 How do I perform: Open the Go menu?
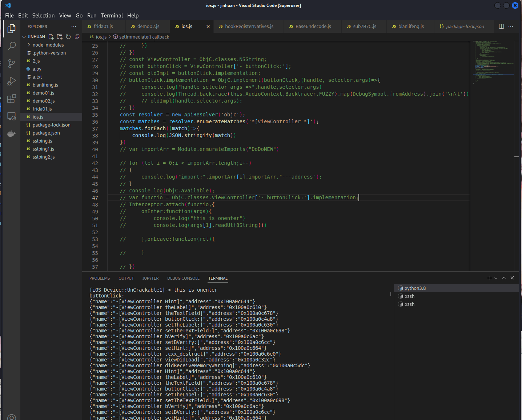coord(79,16)
